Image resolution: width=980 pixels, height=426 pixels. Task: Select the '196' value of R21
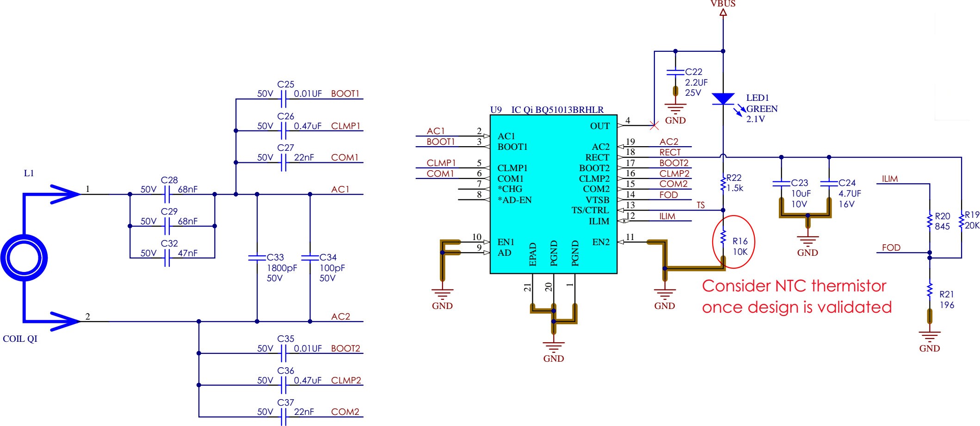pyautogui.click(x=947, y=305)
